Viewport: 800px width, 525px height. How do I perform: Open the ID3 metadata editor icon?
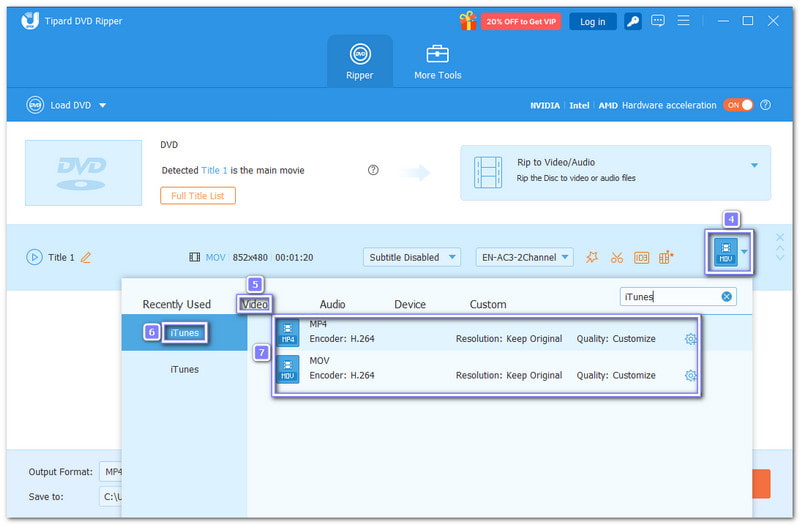click(x=641, y=257)
